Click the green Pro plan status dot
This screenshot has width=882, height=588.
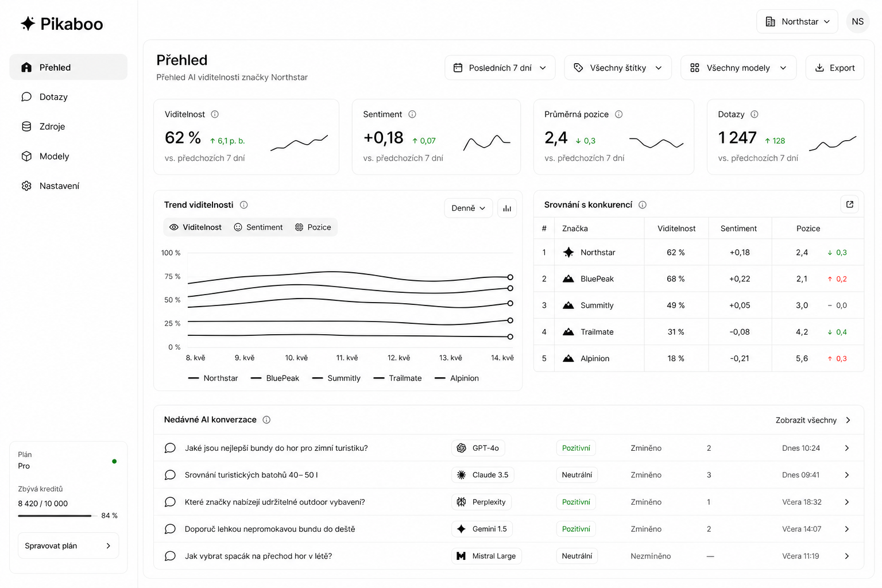tap(114, 461)
